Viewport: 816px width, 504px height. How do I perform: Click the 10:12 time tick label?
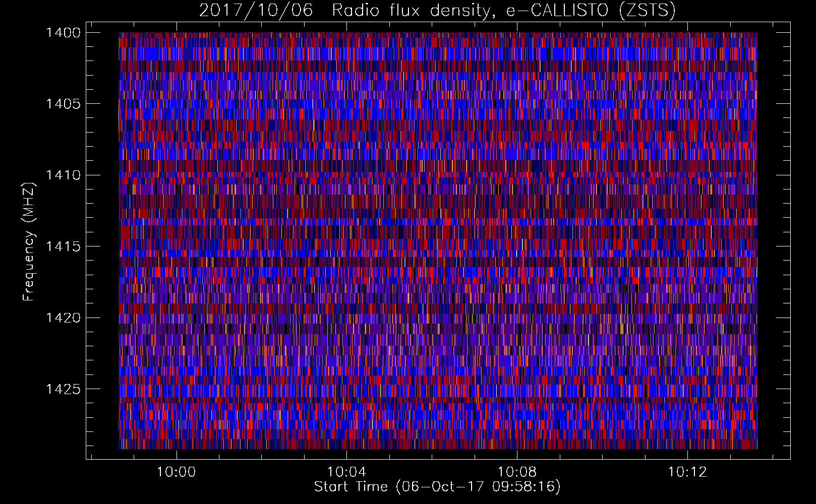point(687,472)
